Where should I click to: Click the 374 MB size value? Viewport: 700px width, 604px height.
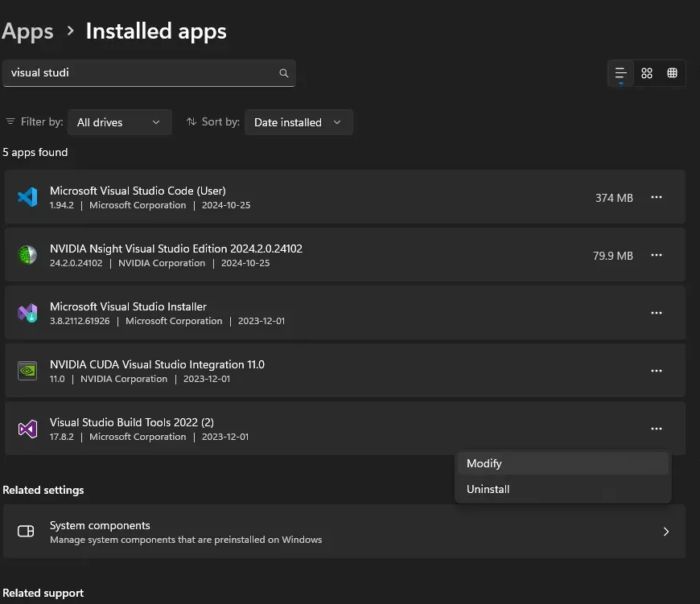(x=614, y=198)
